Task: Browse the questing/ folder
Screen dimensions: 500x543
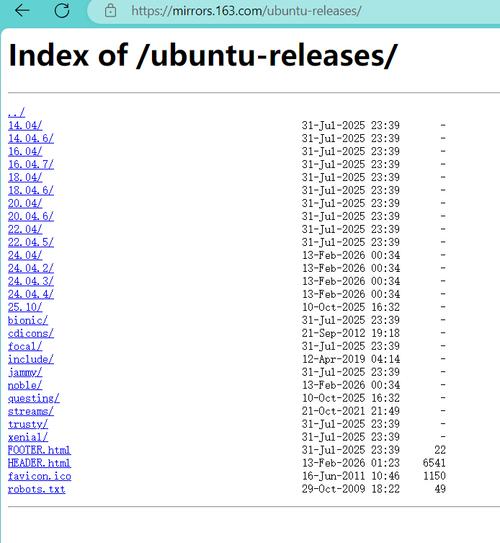Action: pyautogui.click(x=34, y=398)
